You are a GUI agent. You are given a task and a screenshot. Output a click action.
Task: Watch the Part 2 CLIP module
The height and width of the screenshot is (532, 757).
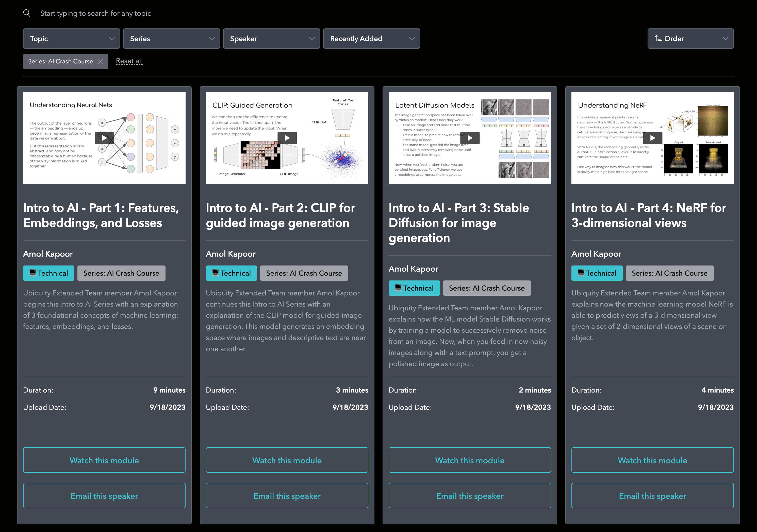(x=287, y=460)
